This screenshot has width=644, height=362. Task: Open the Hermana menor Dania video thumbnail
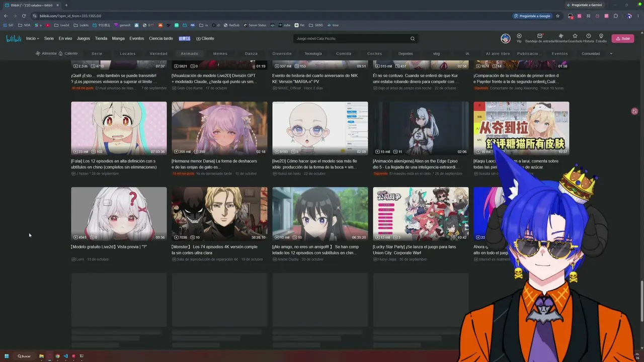click(219, 129)
